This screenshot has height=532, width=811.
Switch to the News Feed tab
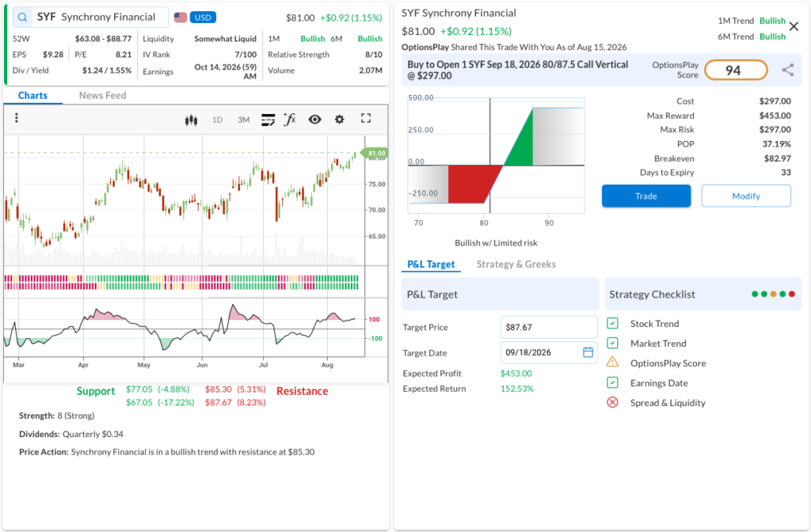102,95
